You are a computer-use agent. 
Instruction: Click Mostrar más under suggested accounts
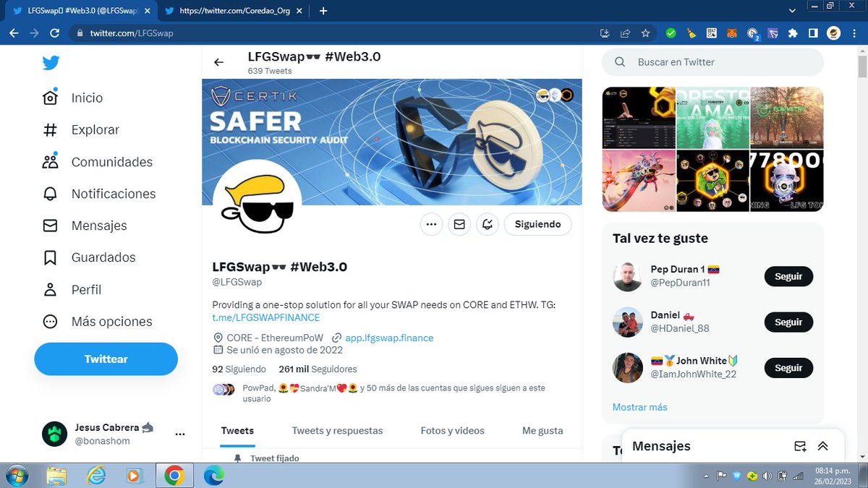point(639,407)
